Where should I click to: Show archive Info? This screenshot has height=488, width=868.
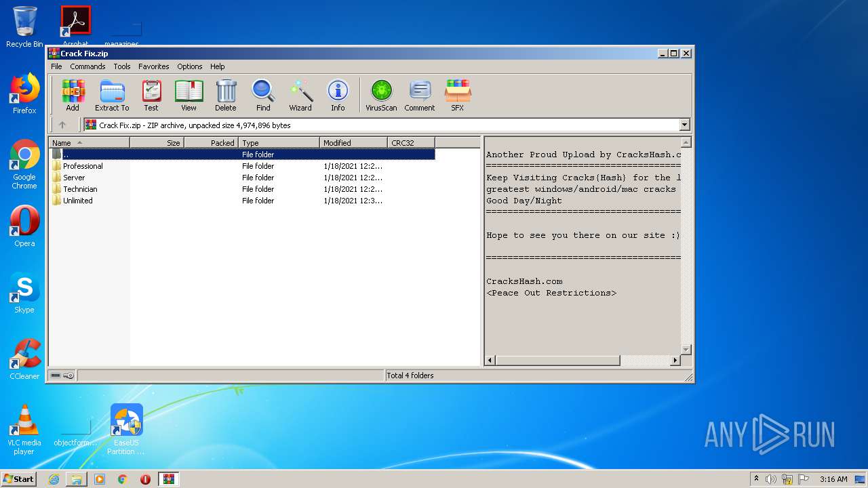(x=338, y=95)
